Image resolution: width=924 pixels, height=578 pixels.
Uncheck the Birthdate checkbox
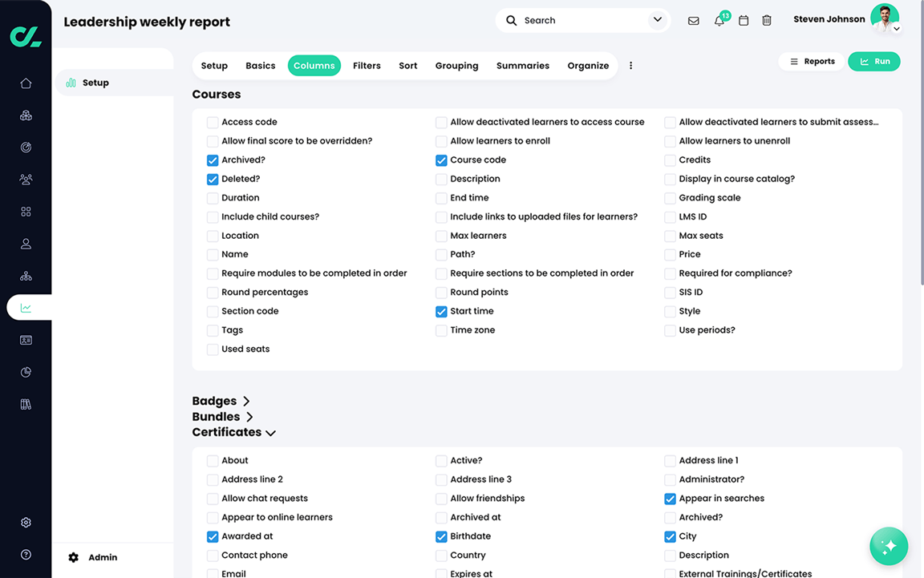point(441,537)
